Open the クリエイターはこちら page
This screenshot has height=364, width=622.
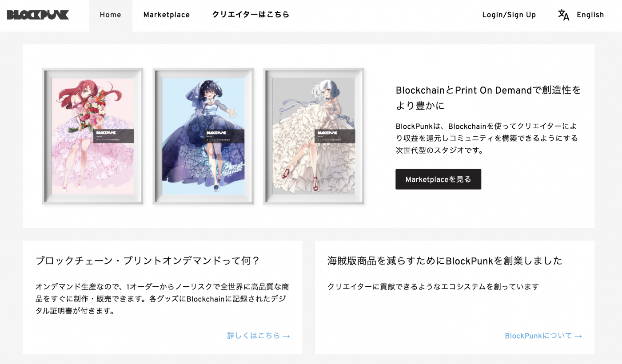coord(251,15)
